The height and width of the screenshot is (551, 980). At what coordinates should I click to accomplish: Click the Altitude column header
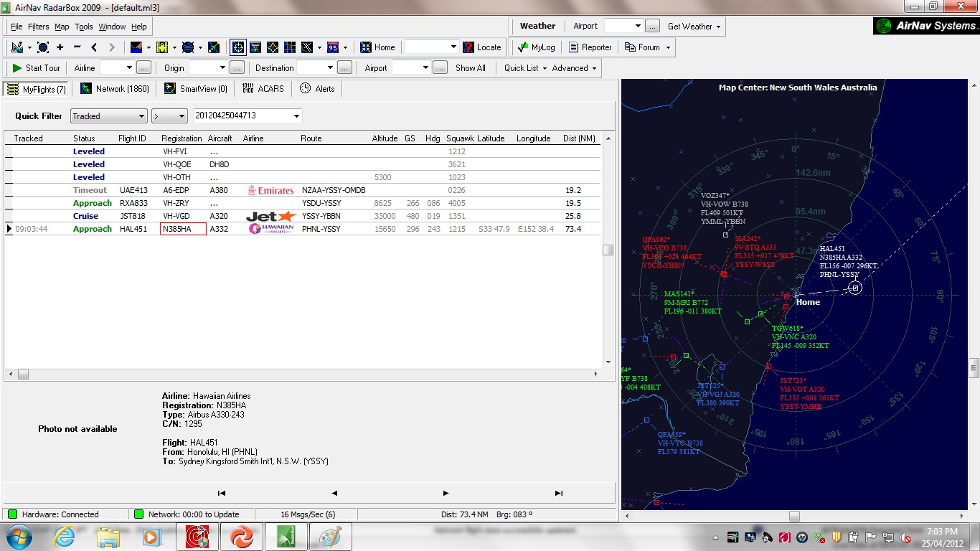coord(385,138)
